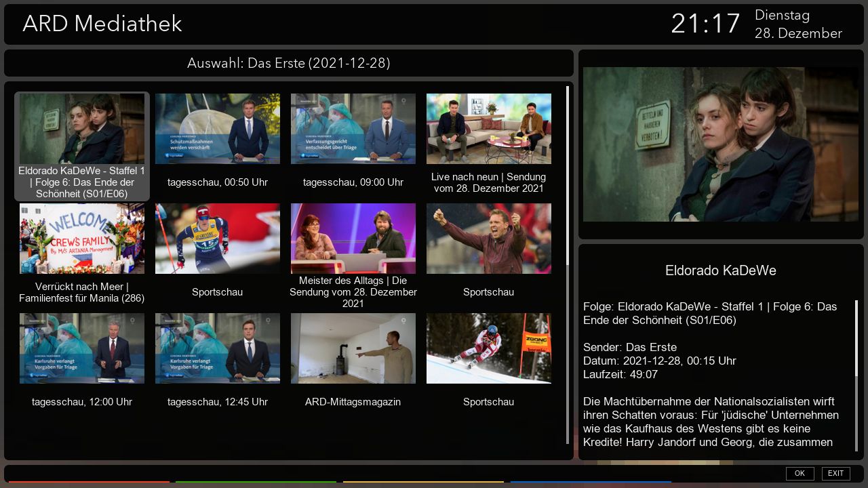The height and width of the screenshot is (488, 868).
Task: Click the description panel scrollbar
Action: coord(856,339)
